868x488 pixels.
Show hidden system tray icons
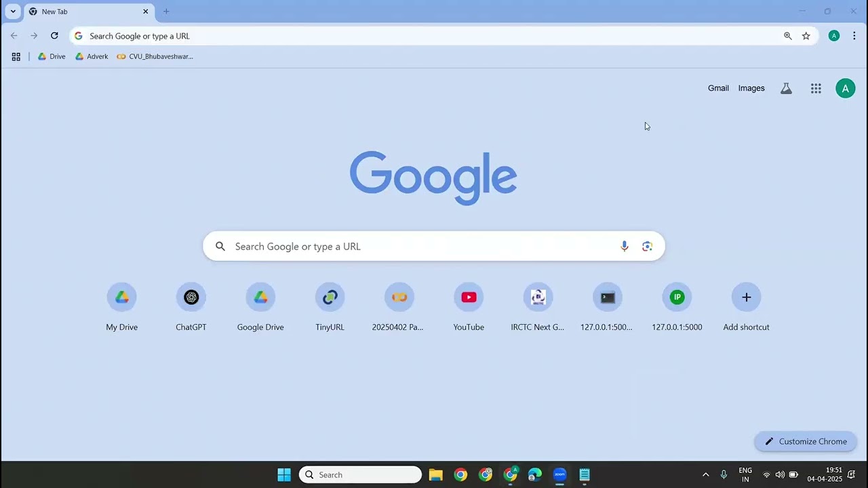click(x=705, y=474)
